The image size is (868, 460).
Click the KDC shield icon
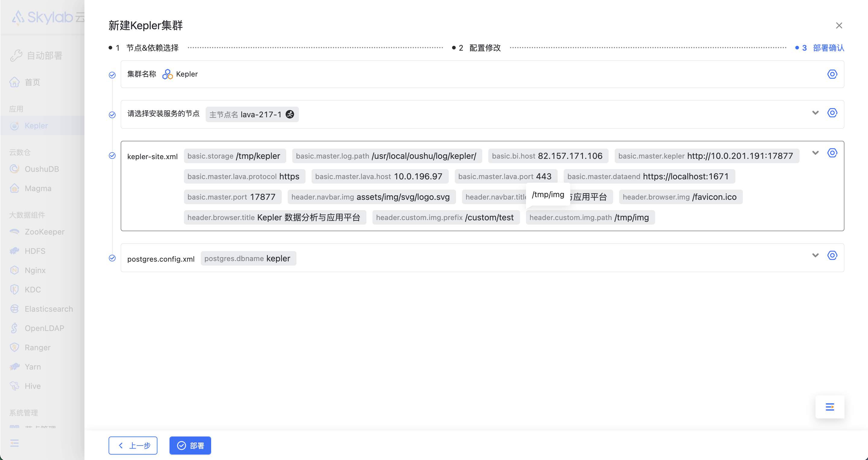(x=14, y=289)
